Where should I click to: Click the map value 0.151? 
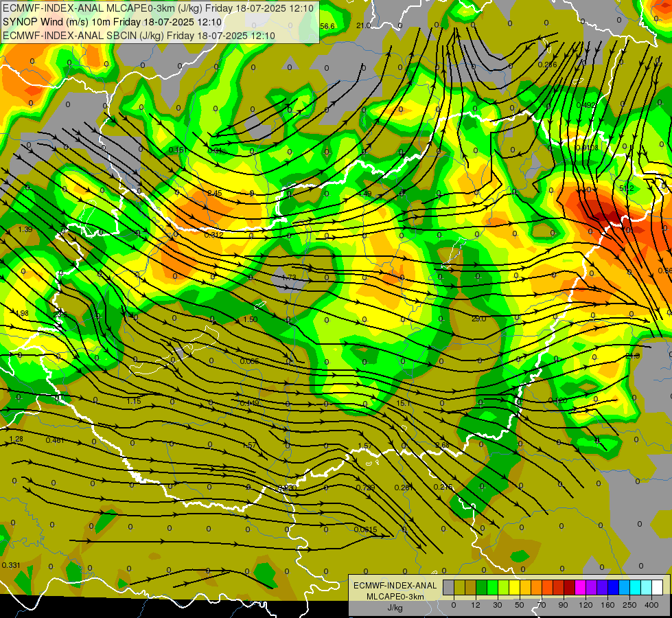pos(177,150)
